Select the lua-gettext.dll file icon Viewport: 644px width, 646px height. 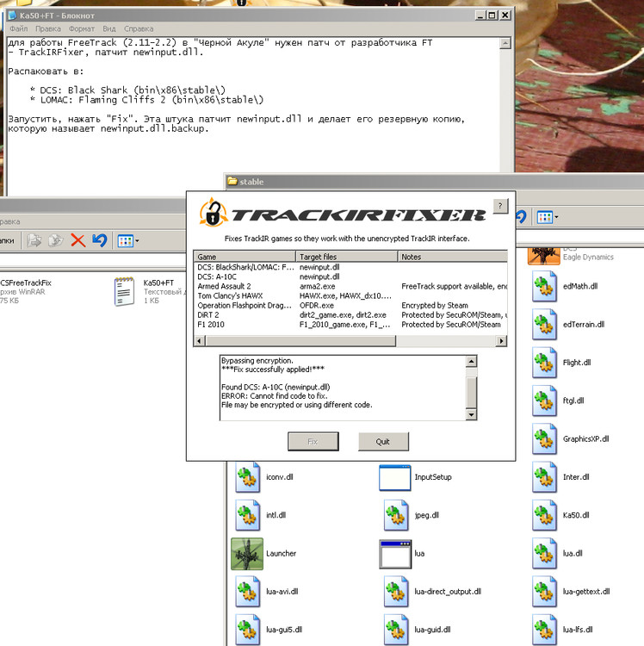tap(544, 592)
